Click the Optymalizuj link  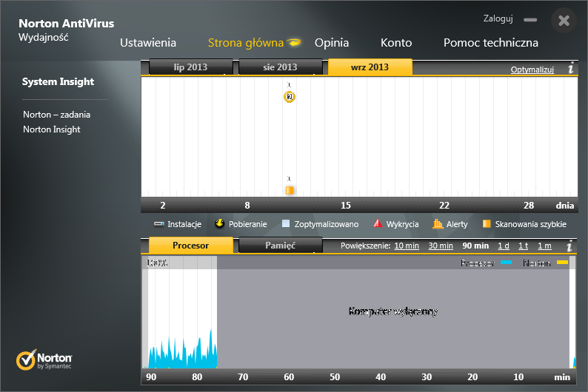pyautogui.click(x=532, y=70)
